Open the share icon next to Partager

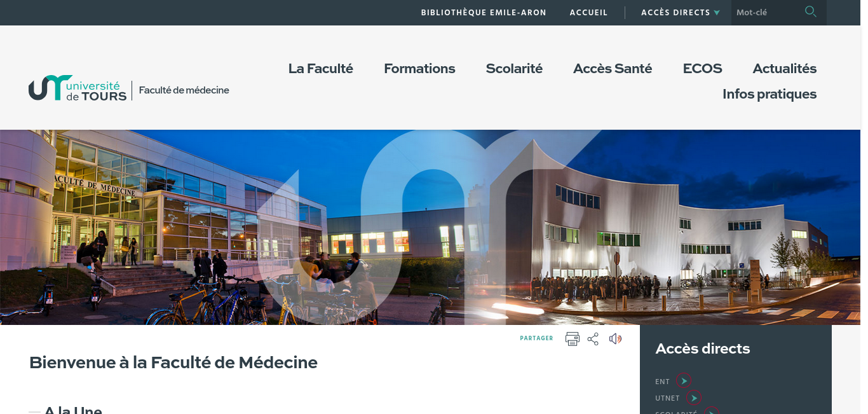[x=593, y=339]
